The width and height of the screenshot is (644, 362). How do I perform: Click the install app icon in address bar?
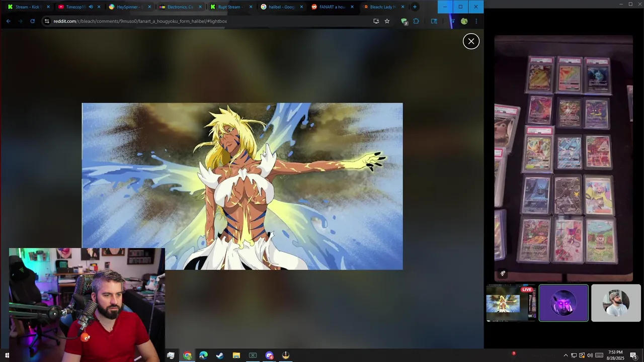tap(376, 21)
